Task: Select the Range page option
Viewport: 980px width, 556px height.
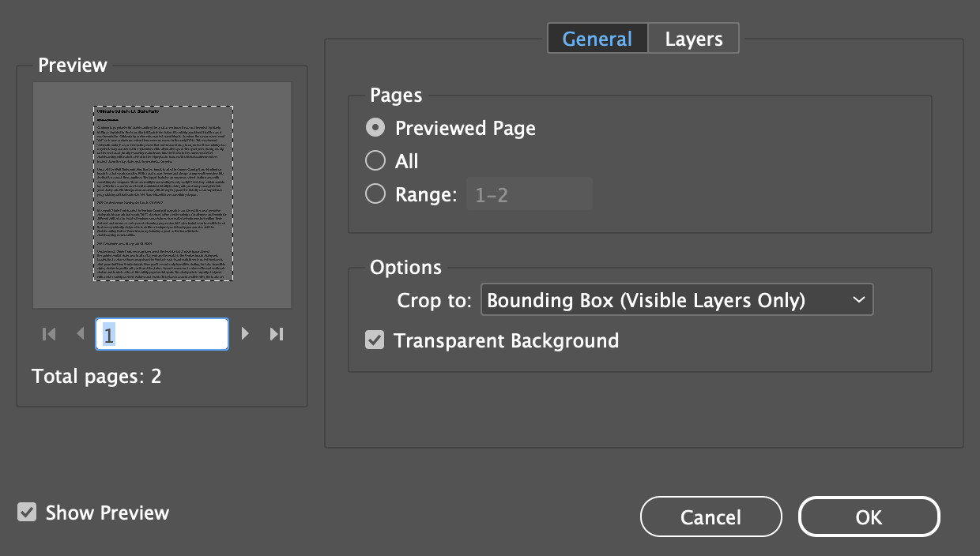Action: [375, 193]
